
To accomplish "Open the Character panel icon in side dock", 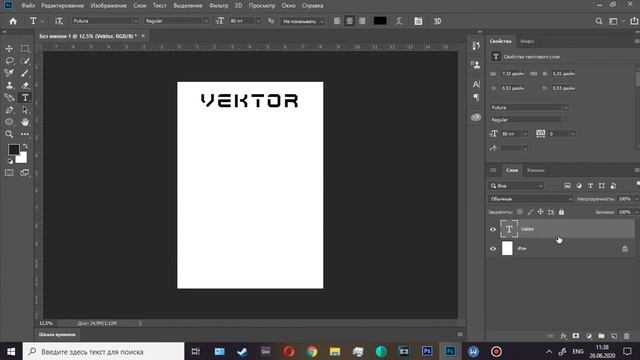I will (476, 84).
